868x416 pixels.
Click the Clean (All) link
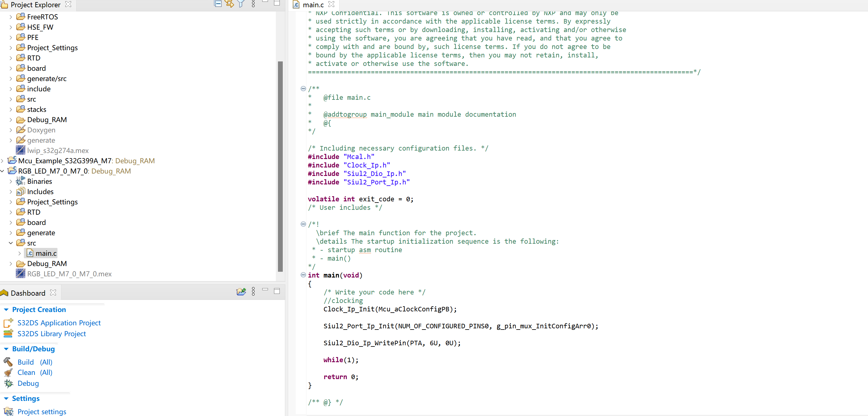coord(35,372)
